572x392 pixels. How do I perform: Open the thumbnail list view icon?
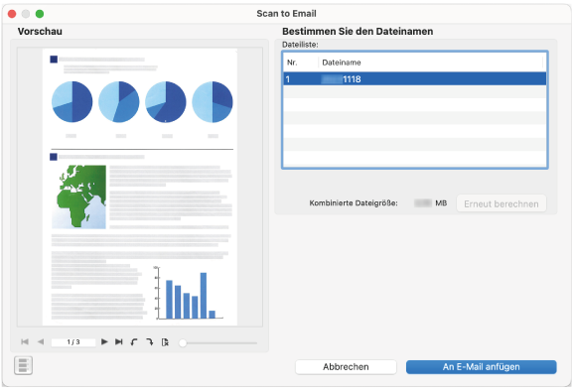pyautogui.click(x=24, y=365)
